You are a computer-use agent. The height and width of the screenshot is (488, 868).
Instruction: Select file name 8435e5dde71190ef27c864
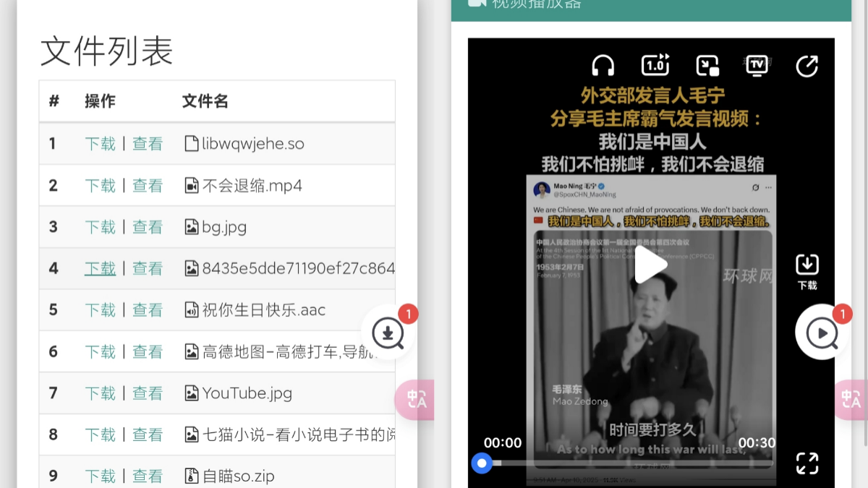299,268
